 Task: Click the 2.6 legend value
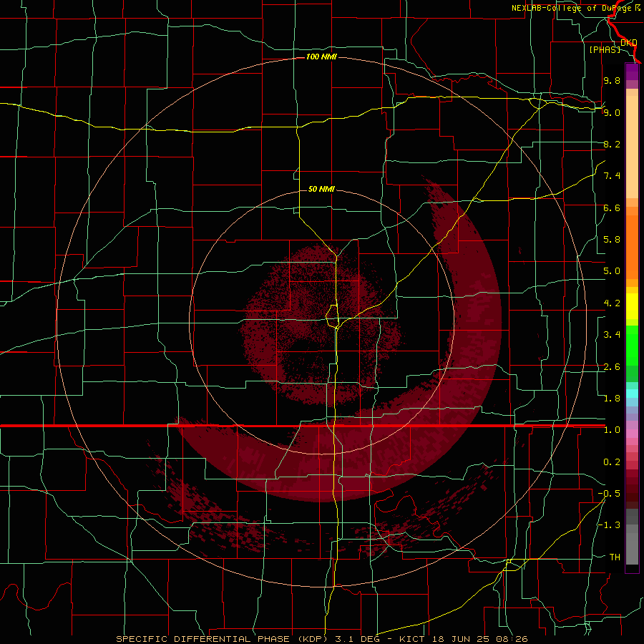click(612, 367)
